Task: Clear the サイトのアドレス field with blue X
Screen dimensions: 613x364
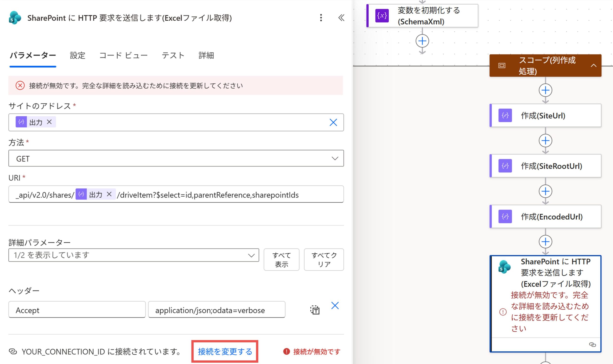Action: 333,122
